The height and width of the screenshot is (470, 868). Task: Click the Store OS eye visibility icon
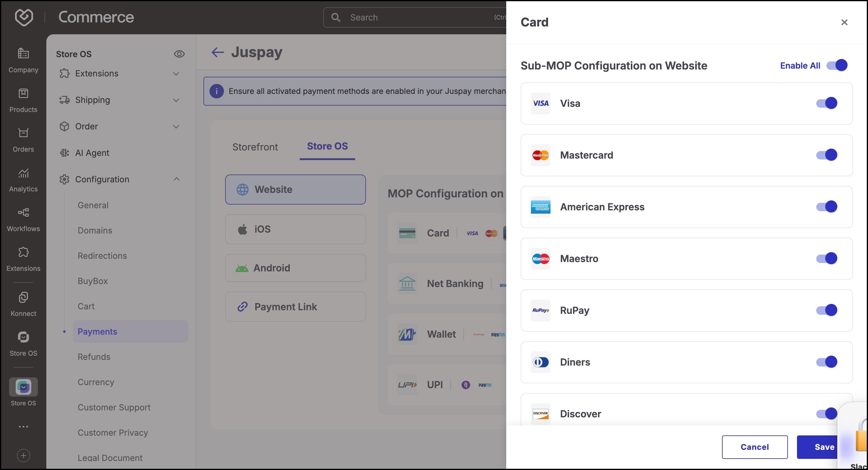point(179,54)
